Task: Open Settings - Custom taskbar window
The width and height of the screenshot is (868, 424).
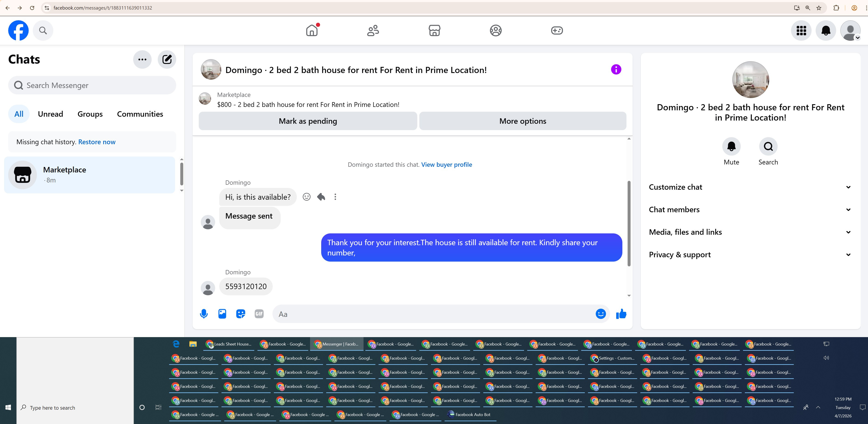Action: click(x=613, y=358)
